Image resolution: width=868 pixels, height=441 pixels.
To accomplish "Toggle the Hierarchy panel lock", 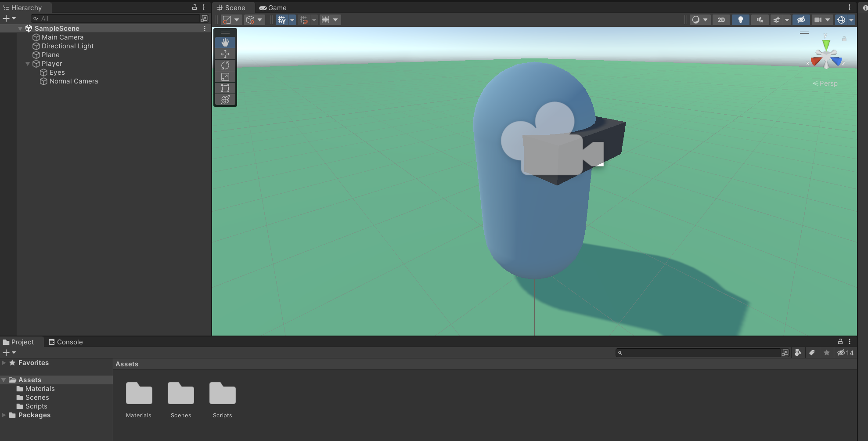I will [x=194, y=7].
